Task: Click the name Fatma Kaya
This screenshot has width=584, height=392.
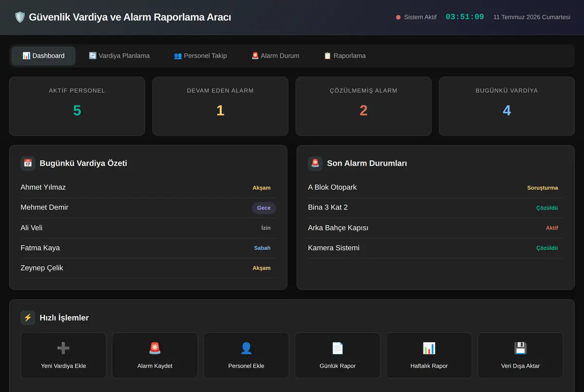Action: point(40,248)
